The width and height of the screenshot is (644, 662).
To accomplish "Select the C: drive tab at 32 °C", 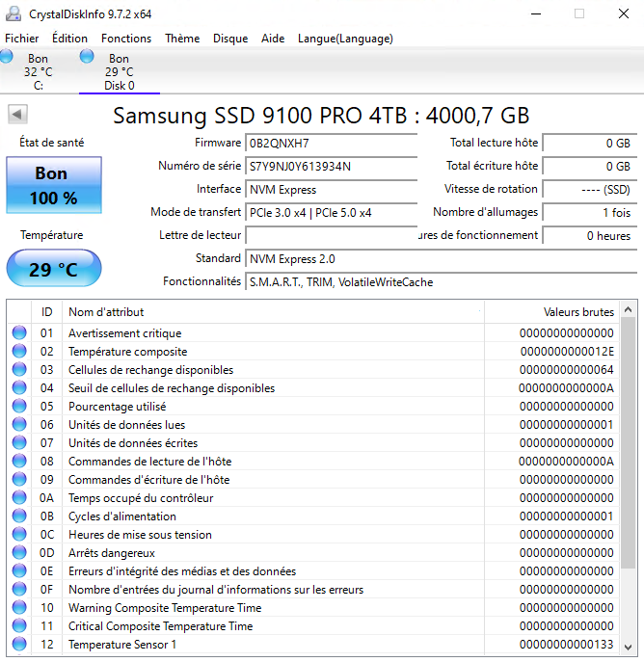I will [38, 71].
